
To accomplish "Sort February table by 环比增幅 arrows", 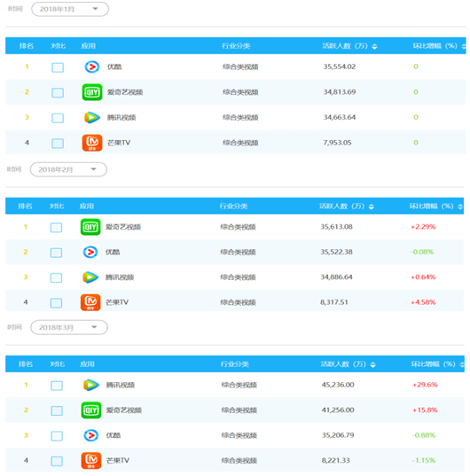I will pos(460,207).
